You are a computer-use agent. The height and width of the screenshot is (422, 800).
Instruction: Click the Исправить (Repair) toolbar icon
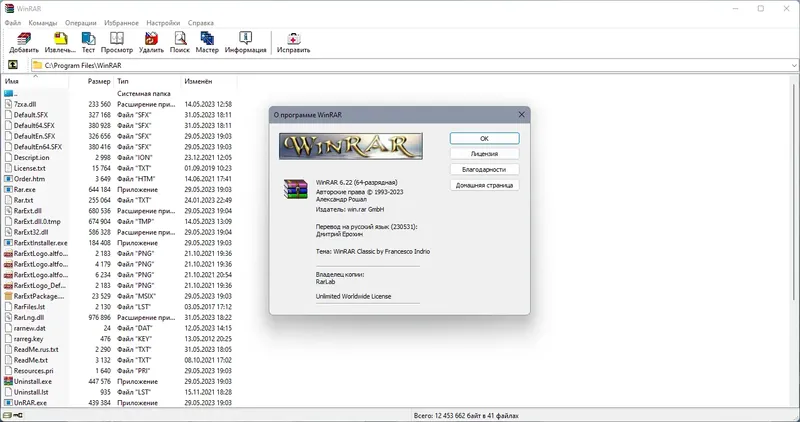[293, 39]
